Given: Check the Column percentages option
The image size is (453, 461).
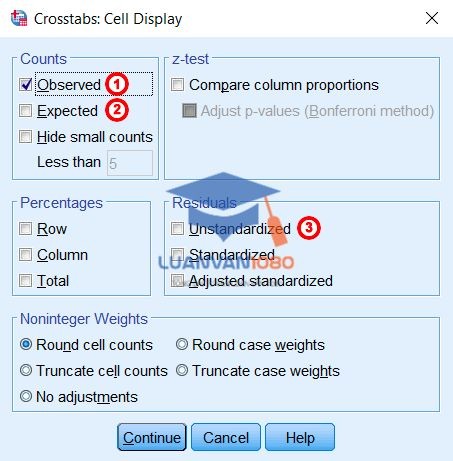Looking at the screenshot, I should tap(25, 255).
